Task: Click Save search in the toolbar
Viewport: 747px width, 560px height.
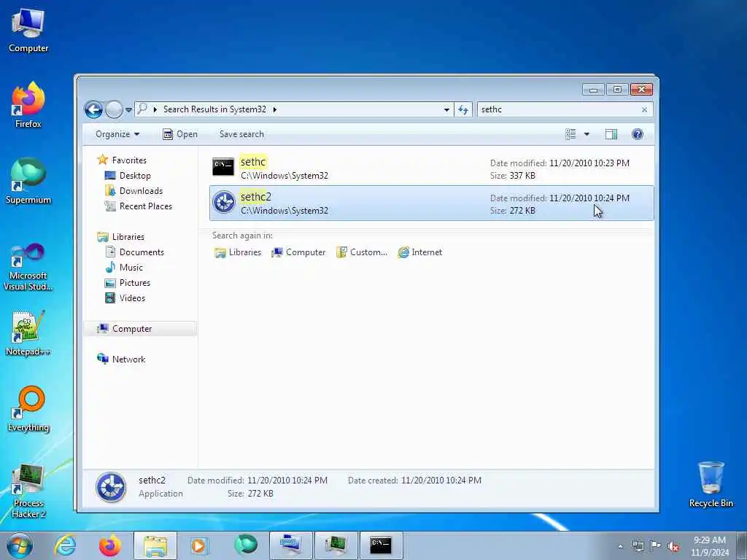Action: [241, 134]
